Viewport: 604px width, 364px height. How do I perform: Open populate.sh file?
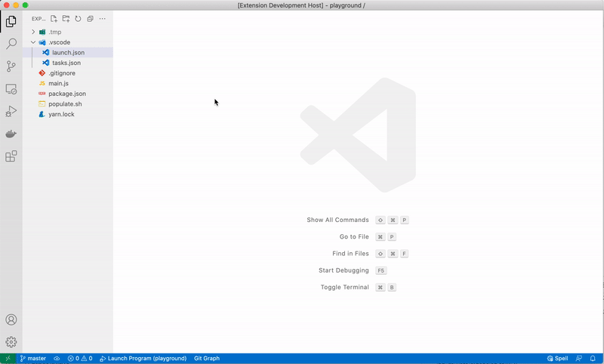point(68,104)
